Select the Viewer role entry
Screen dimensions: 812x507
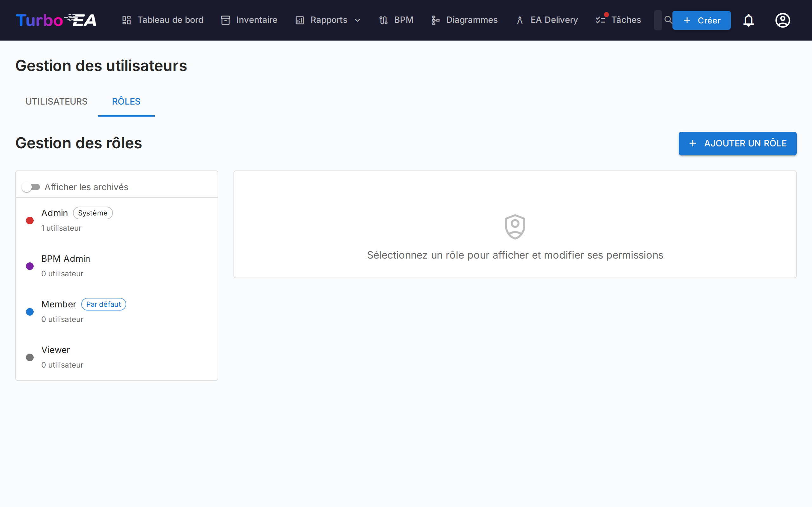[x=56, y=350]
